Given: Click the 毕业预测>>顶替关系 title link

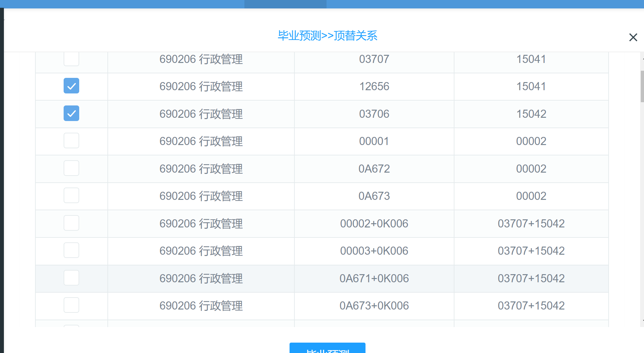Looking at the screenshot, I should coord(328,36).
